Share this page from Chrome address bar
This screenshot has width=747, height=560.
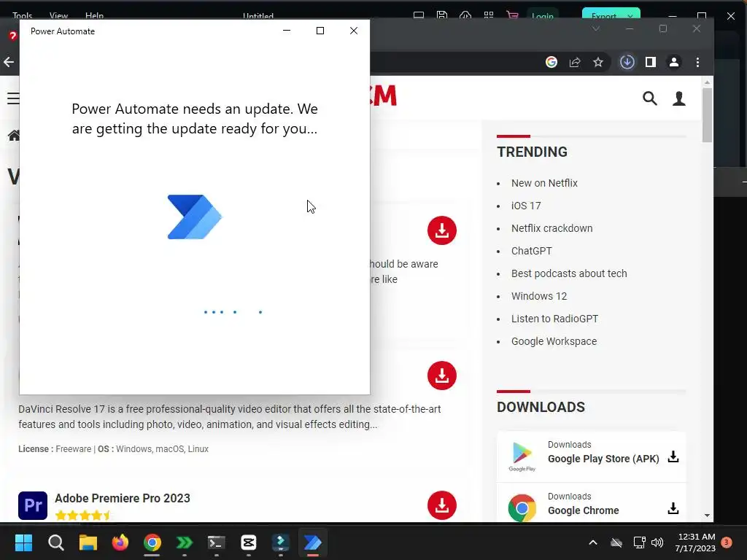pos(575,62)
